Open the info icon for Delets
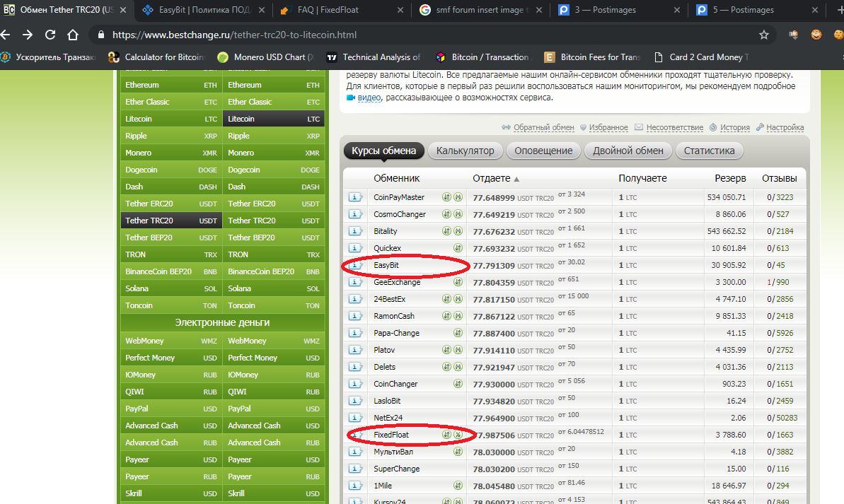Screen dimensions: 844x504 (x=354, y=367)
